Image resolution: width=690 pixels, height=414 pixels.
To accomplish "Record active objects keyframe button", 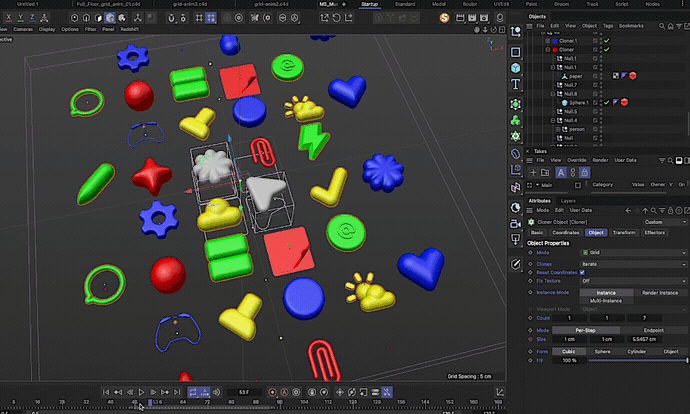I will point(272,392).
